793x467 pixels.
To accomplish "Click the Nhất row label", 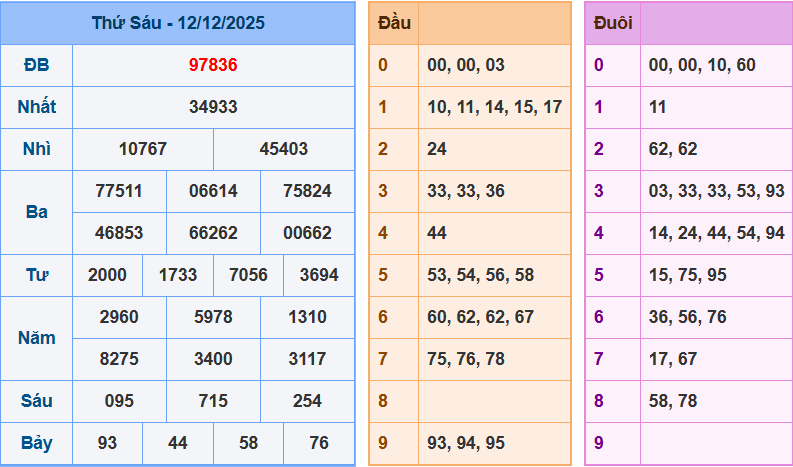I will click(x=36, y=107).
